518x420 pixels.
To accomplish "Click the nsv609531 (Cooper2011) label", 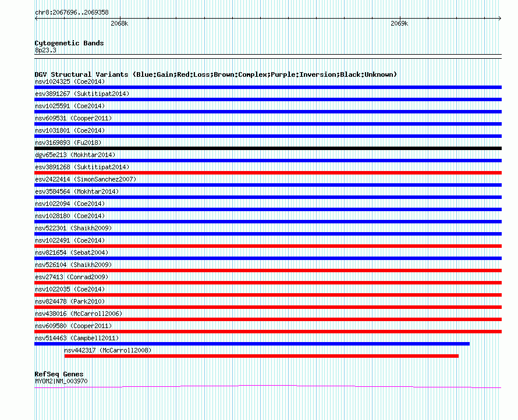I will tap(73, 118).
